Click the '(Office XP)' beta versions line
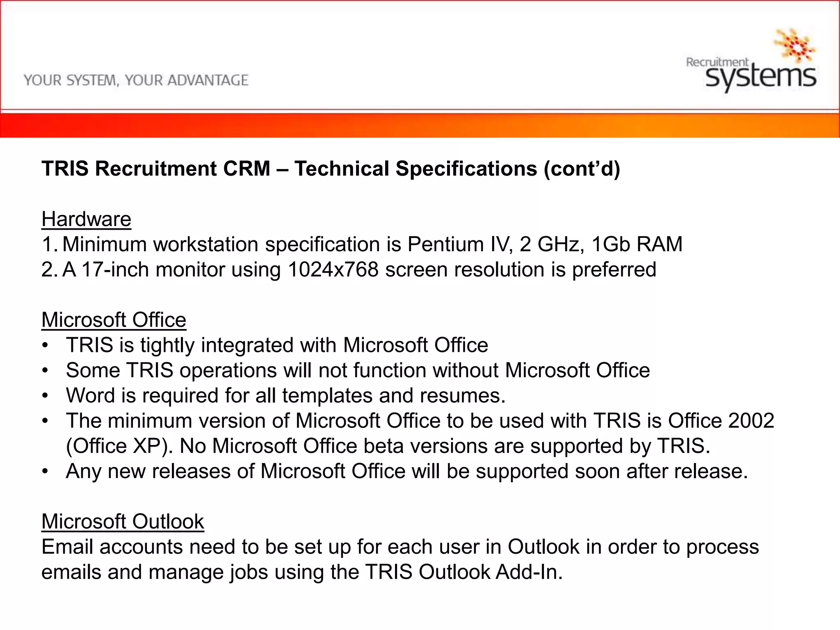 388,446
